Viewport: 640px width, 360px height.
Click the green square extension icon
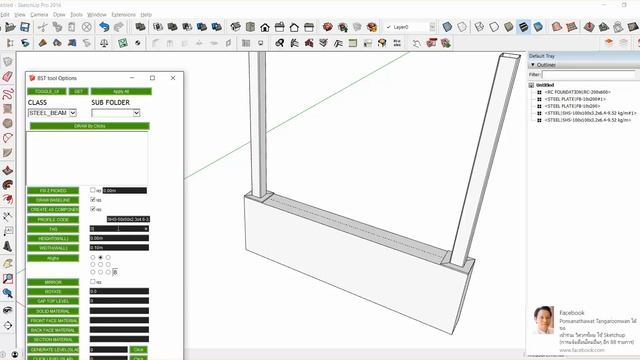point(122,43)
